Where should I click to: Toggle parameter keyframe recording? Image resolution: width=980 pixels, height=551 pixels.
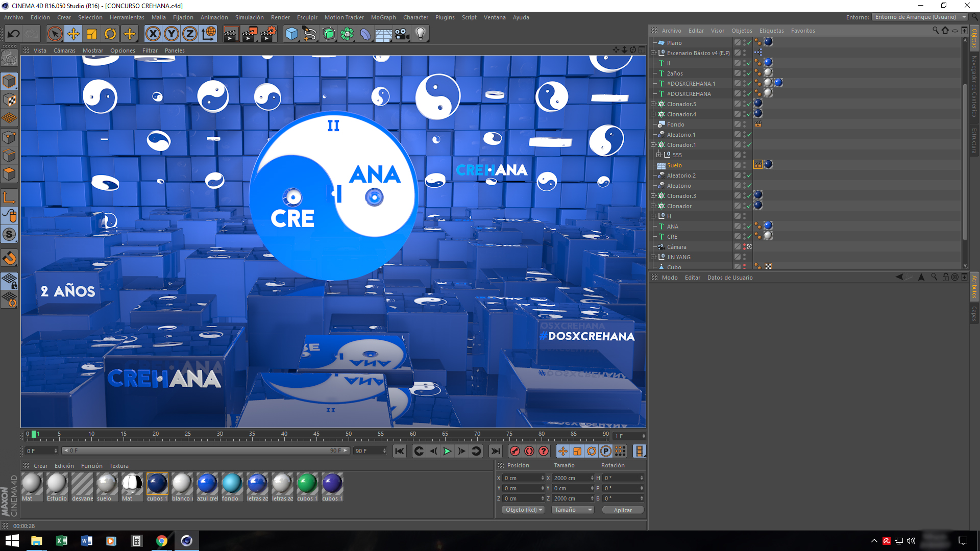pyautogui.click(x=606, y=451)
